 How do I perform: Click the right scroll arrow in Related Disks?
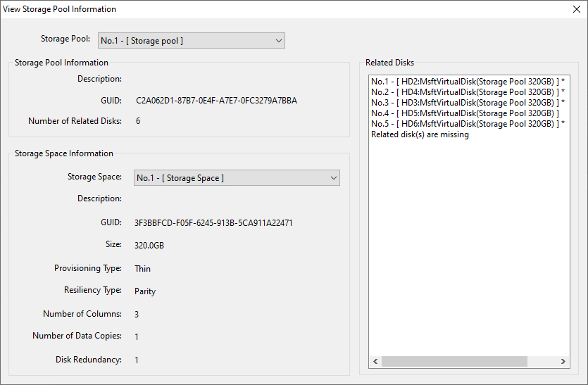(x=563, y=362)
